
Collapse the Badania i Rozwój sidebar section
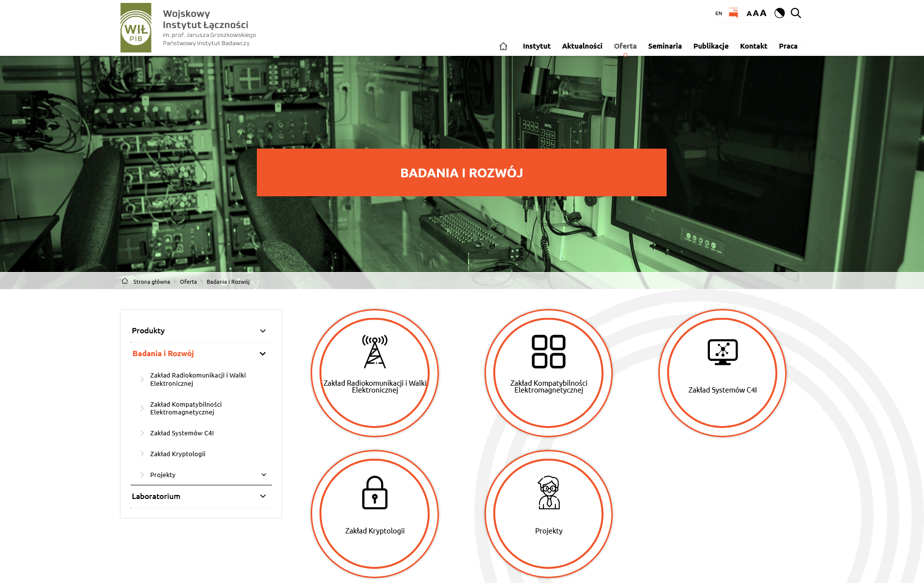[263, 354]
